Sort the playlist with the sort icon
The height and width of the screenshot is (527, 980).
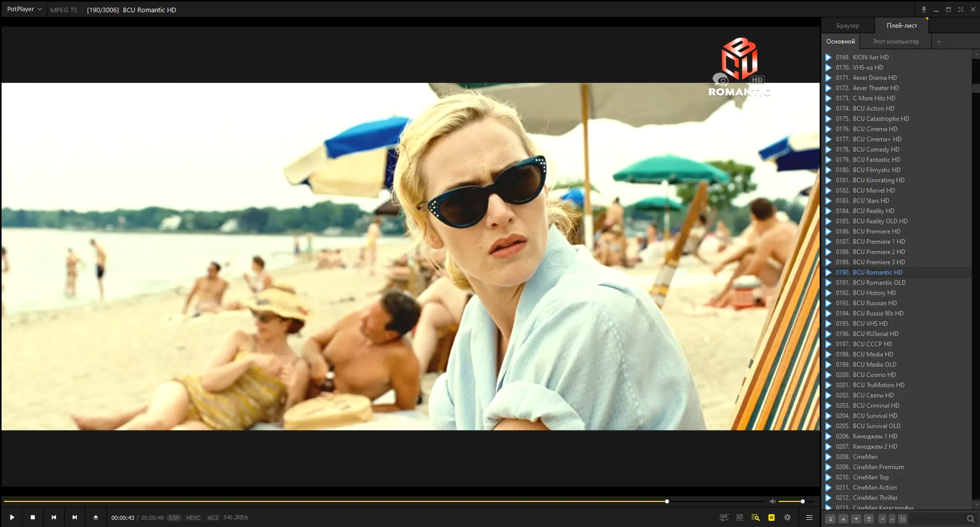coord(902,519)
